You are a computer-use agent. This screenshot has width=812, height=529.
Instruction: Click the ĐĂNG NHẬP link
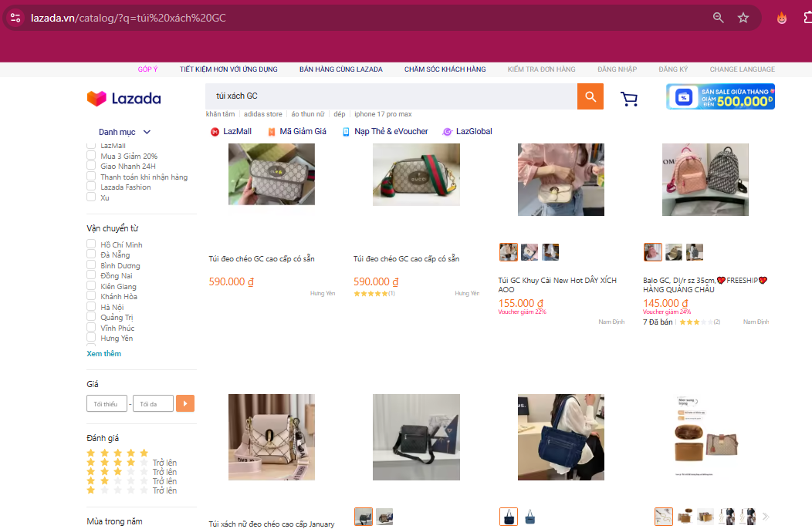point(617,69)
